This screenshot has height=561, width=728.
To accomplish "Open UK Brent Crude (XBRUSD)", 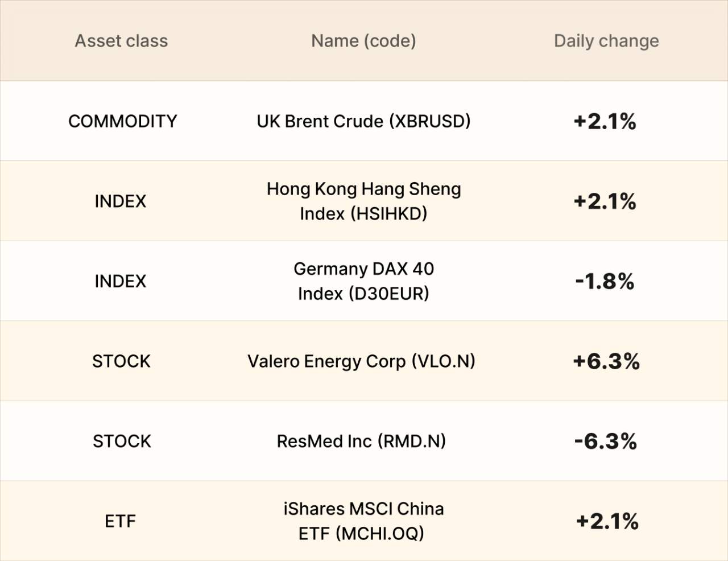I will (x=364, y=121).
